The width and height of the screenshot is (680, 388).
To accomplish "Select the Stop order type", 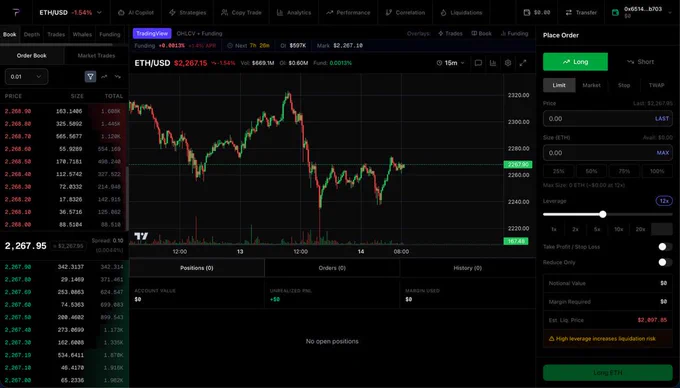I will pos(624,85).
